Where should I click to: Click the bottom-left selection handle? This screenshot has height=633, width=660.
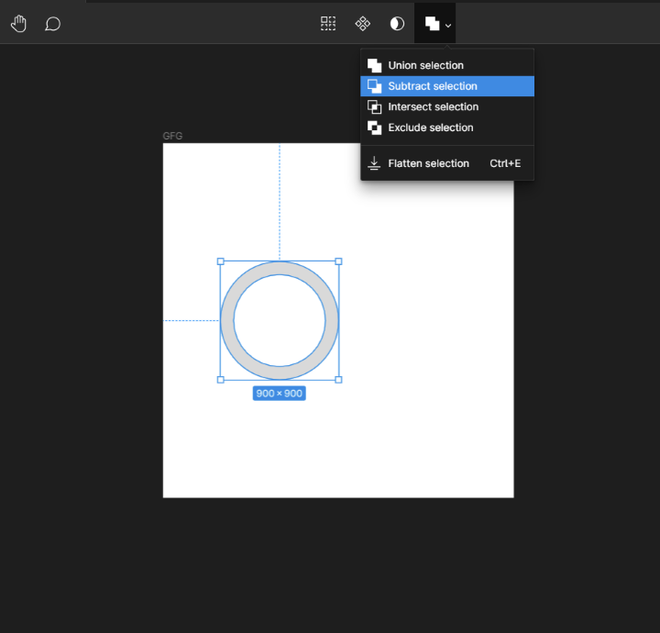pyautogui.click(x=221, y=379)
